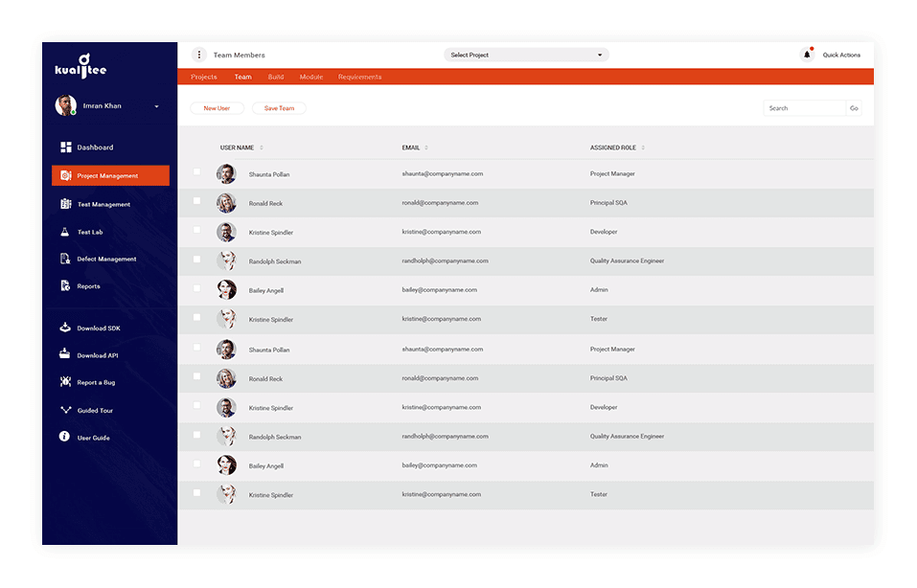Image resolution: width=917 pixels, height=588 pixels.
Task: Click the Save Team button
Action: 279,108
